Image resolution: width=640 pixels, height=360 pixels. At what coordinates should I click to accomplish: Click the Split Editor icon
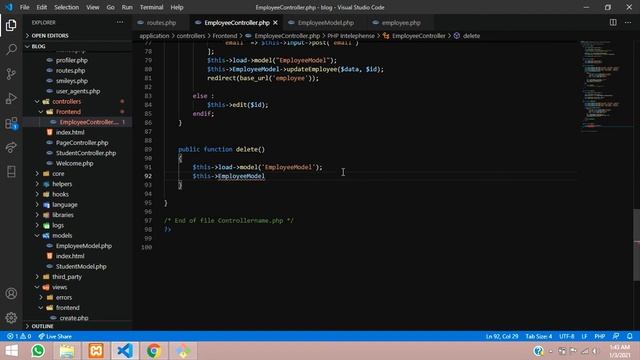(x=613, y=22)
